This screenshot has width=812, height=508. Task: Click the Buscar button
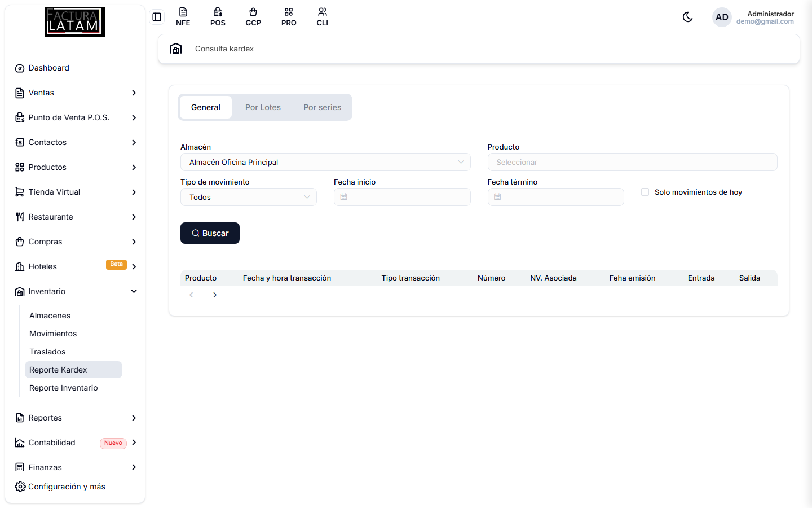(210, 233)
